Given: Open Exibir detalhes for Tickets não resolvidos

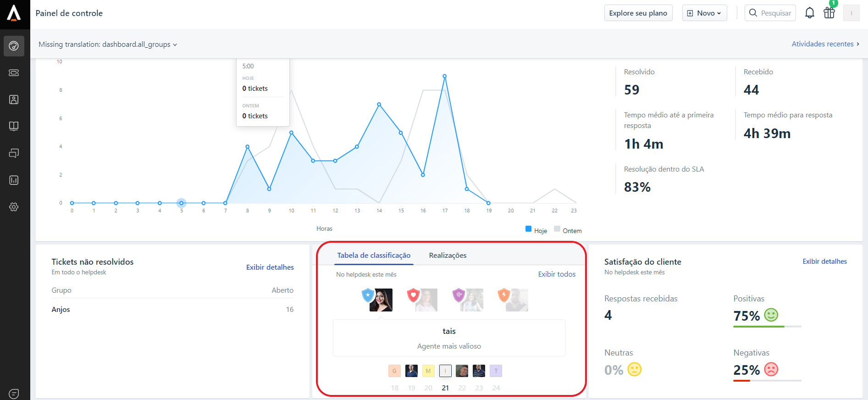Looking at the screenshot, I should point(270,267).
